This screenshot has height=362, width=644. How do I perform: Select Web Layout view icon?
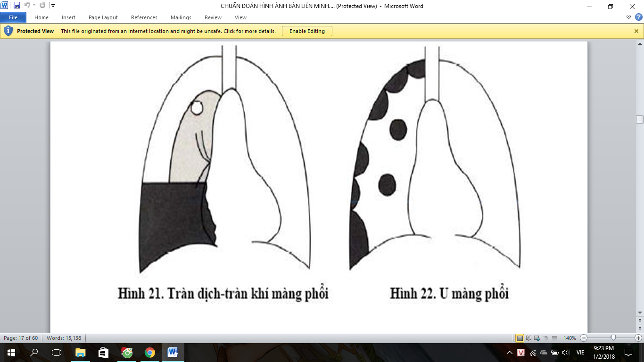537,338
